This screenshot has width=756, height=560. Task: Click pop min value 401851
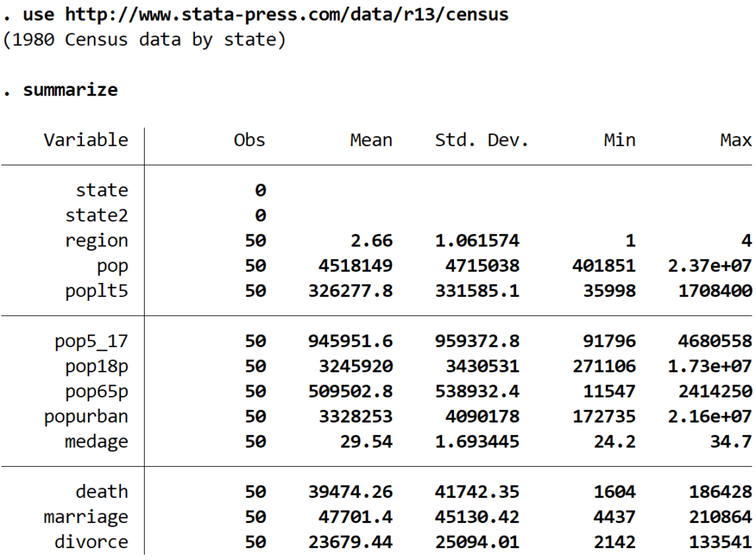604,266
